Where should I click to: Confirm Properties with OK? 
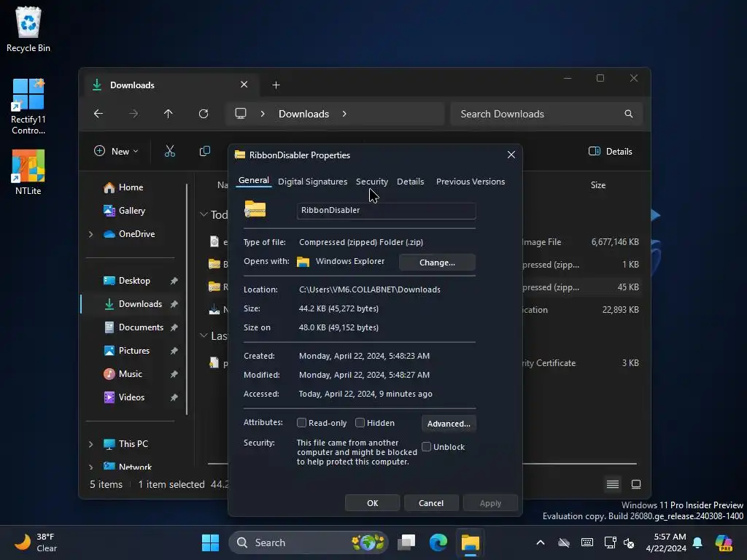[x=372, y=503]
